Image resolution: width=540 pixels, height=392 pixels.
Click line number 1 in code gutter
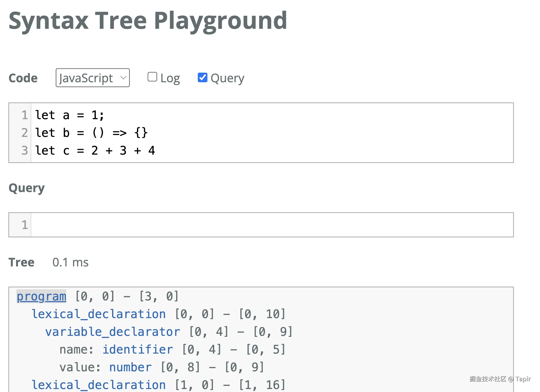24,115
